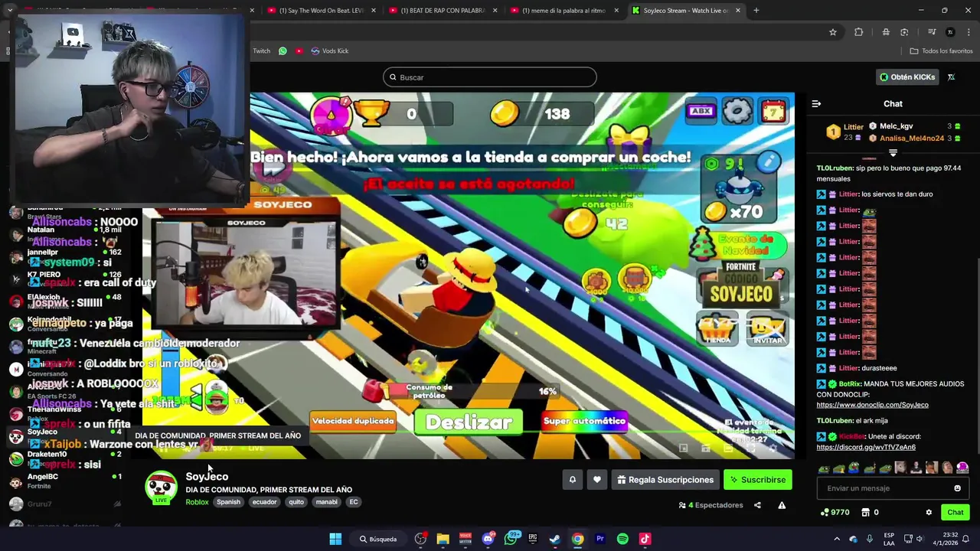Click the Windows Start button
Image resolution: width=980 pixels, height=551 pixels.
[x=335, y=539]
